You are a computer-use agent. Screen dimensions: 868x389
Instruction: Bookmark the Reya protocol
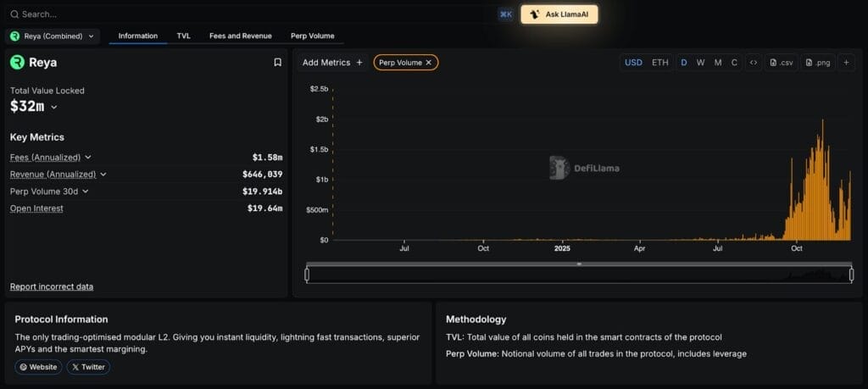pyautogui.click(x=278, y=63)
